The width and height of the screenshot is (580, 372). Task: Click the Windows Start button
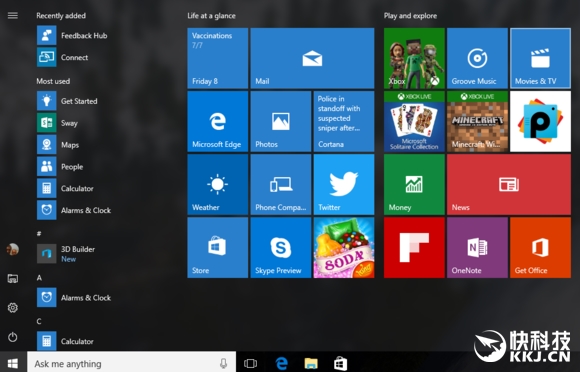coord(13,363)
